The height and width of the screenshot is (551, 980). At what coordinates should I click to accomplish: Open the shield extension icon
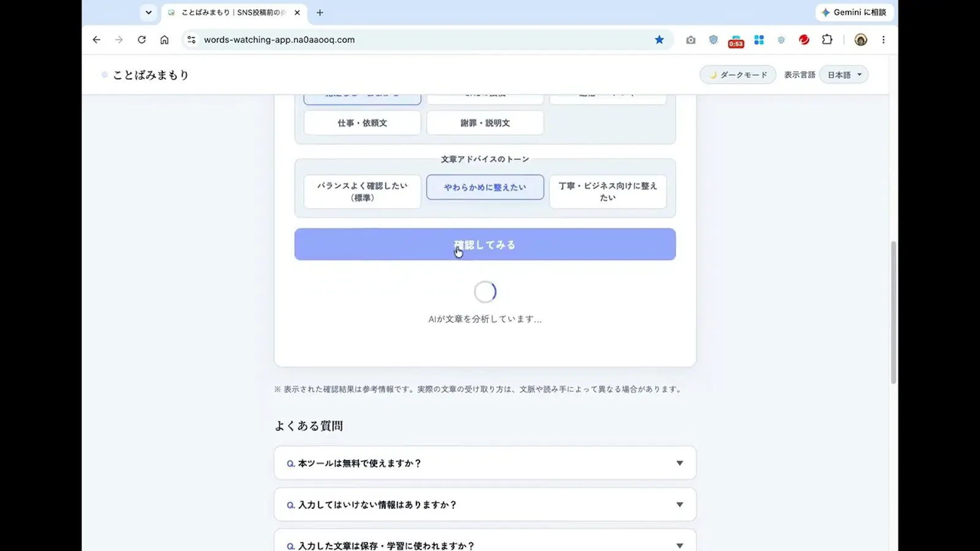[714, 40]
